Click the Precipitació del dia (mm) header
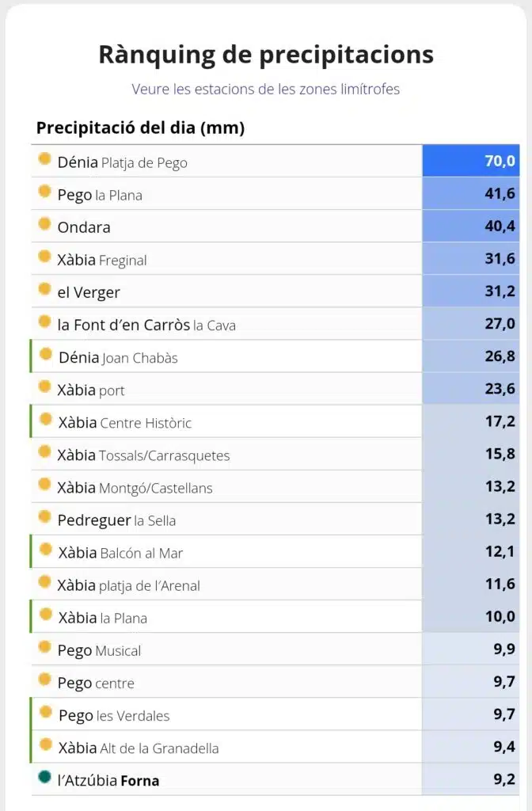Viewport: 532px width, 811px height. click(140, 128)
